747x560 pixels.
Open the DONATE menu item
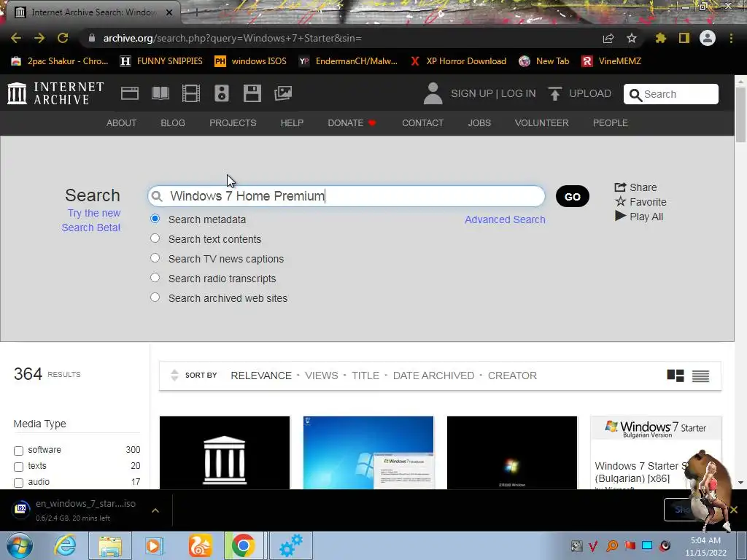(x=352, y=122)
